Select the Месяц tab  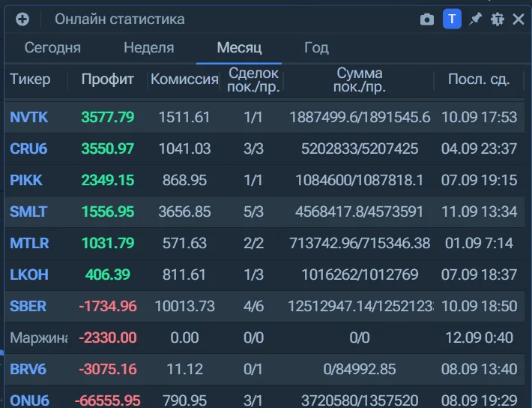tap(239, 47)
